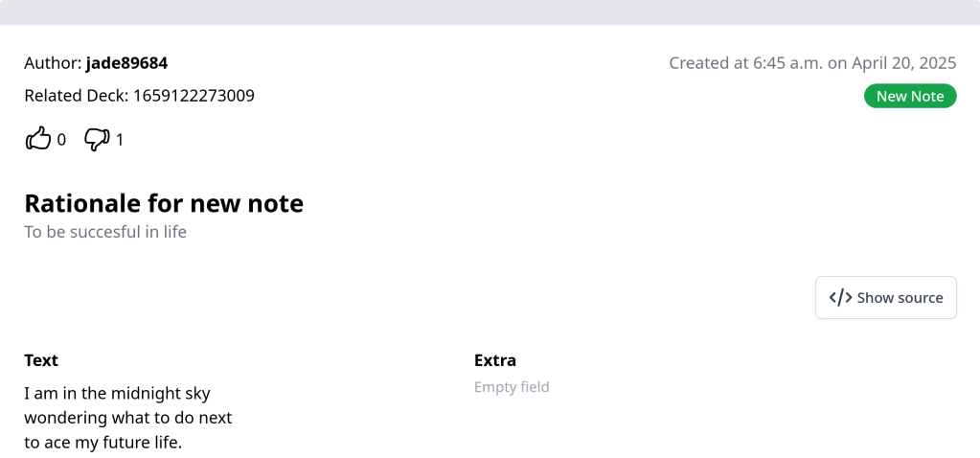This screenshot has height=458, width=980.
Task: Click the code brackets icon
Action: click(x=840, y=297)
